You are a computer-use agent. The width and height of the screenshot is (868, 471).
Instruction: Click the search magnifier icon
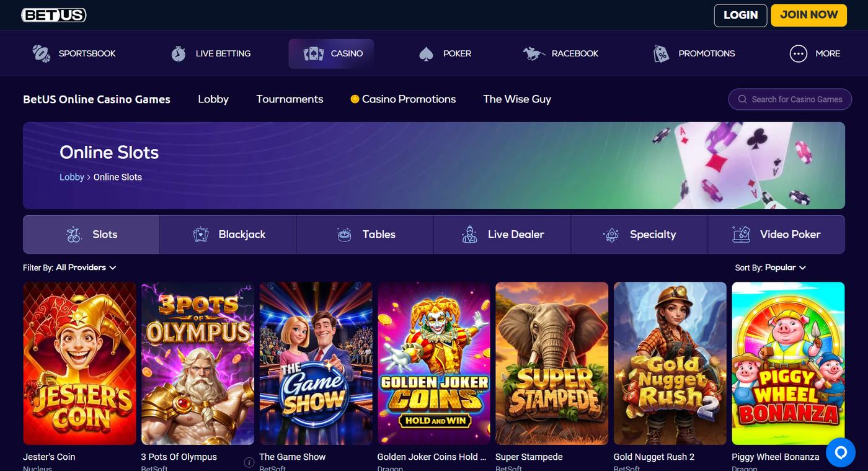pos(742,99)
